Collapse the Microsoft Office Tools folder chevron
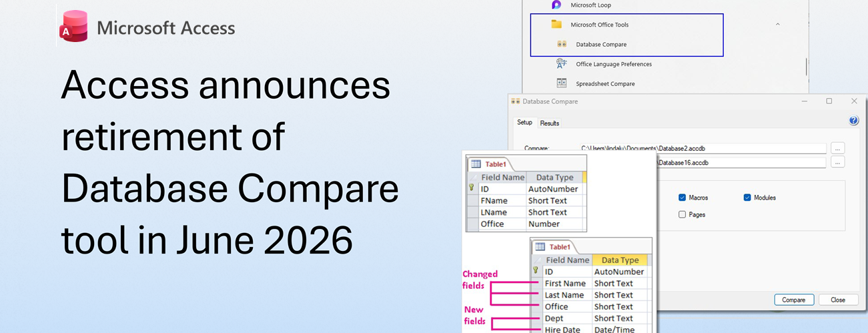868x333 pixels. [778, 25]
